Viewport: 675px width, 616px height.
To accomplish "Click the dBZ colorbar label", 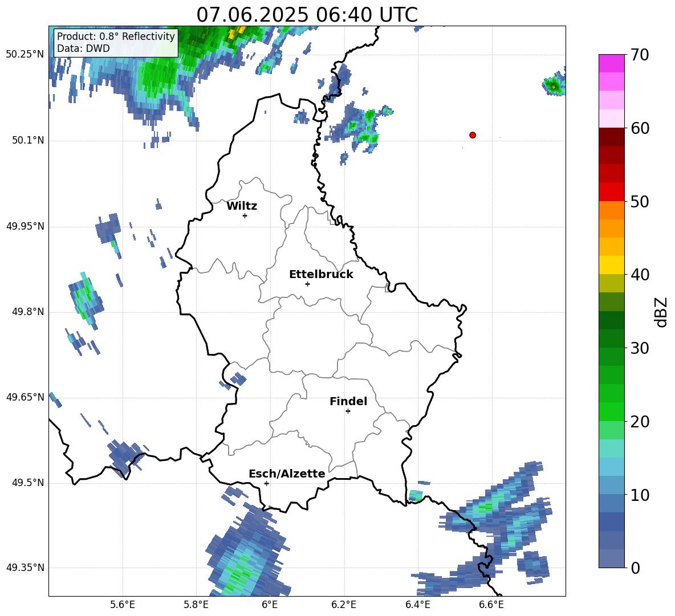I will pyautogui.click(x=662, y=312).
